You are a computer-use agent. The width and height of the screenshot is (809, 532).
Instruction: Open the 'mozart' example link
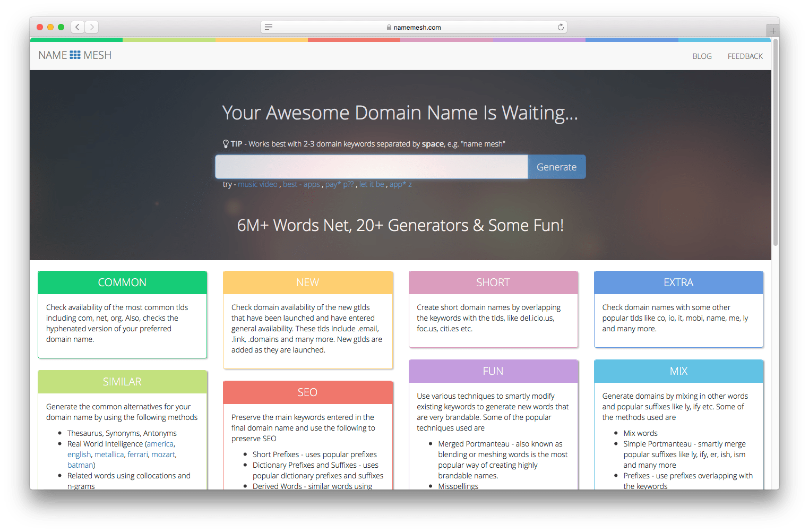[163, 454]
